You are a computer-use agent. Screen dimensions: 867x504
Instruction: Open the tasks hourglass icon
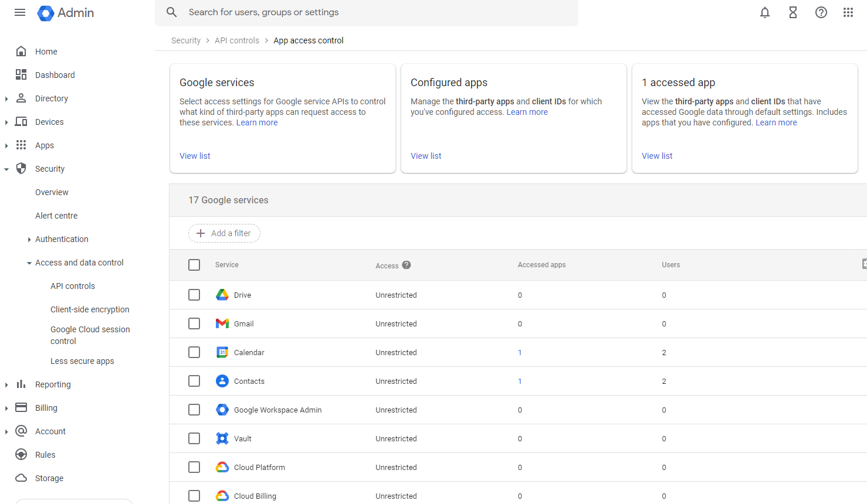pos(793,12)
